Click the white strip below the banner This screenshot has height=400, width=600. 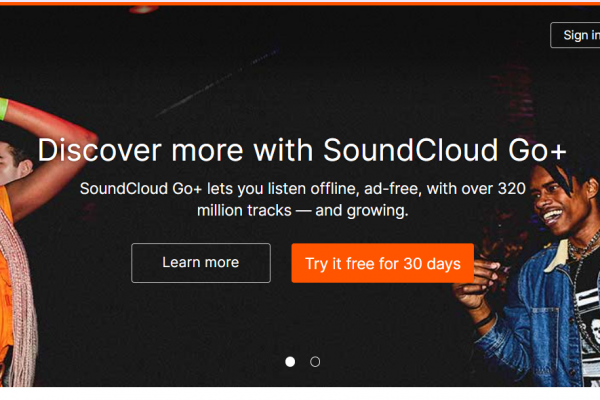coord(300,393)
